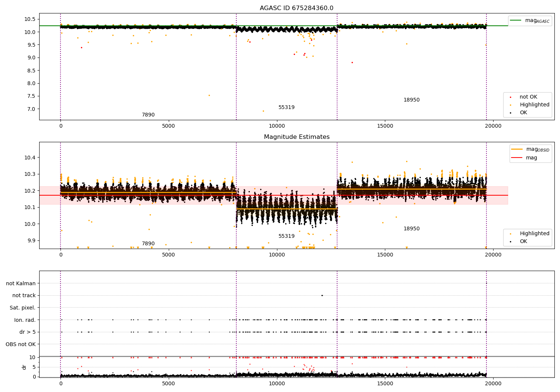Click the '8.5' y-axis tick label
This screenshot has height=392, width=560.
click(32, 71)
